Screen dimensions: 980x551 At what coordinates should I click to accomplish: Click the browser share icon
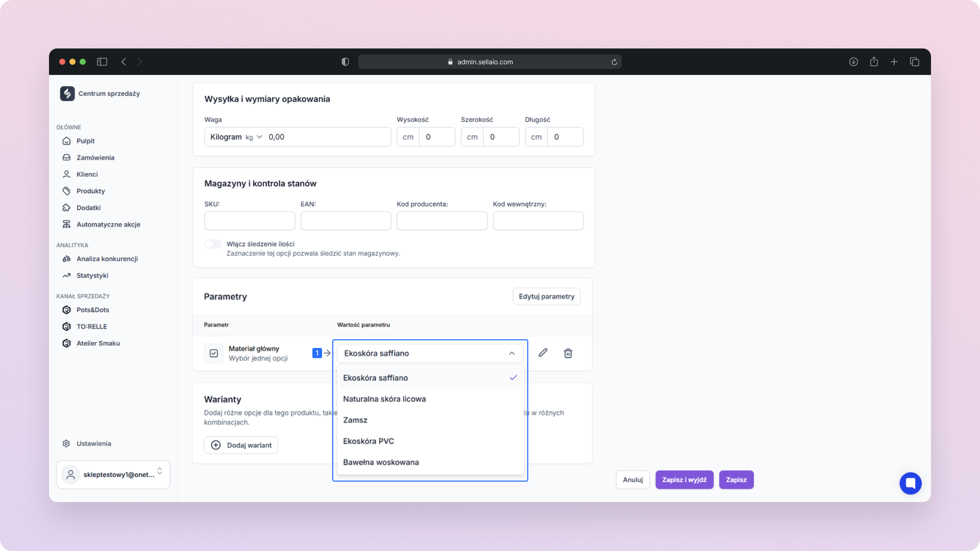(874, 62)
